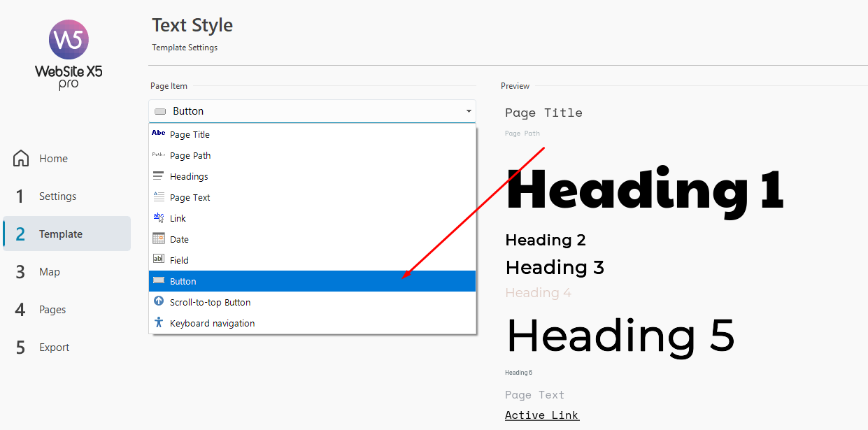Open step 4 Pages

pos(52,310)
